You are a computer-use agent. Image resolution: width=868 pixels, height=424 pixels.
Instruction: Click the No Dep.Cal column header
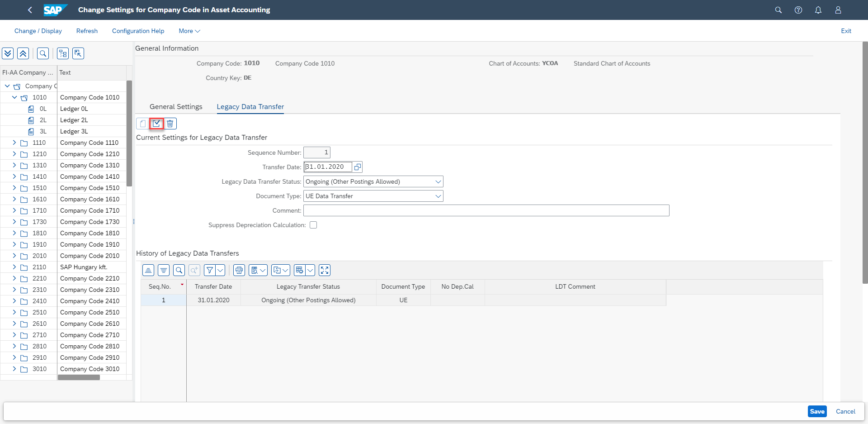[x=458, y=287]
